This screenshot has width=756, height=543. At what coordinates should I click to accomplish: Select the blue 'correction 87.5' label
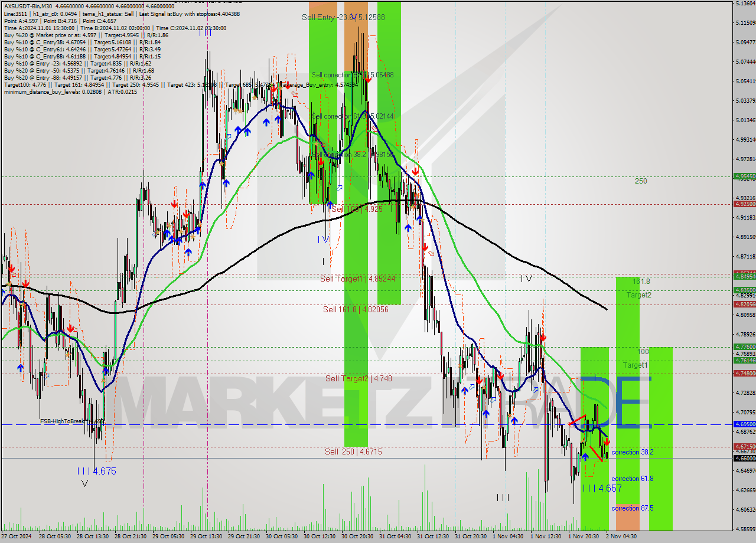pos(632,508)
